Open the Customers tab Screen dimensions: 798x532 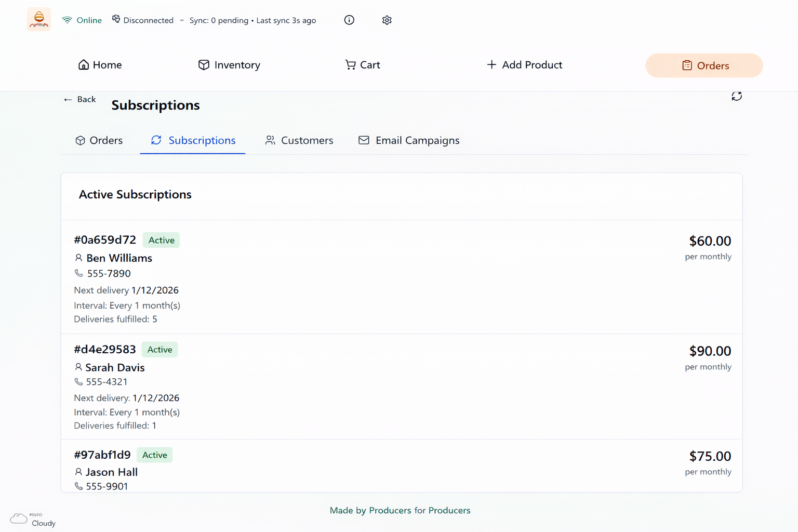coord(299,140)
